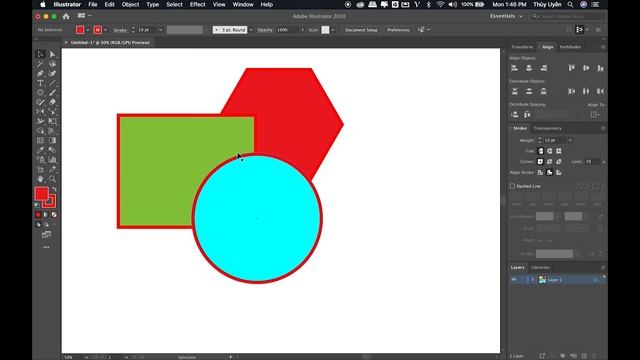Choose Bevel Join corner option
Image resolution: width=640 pixels, height=360 pixels.
[559, 162]
